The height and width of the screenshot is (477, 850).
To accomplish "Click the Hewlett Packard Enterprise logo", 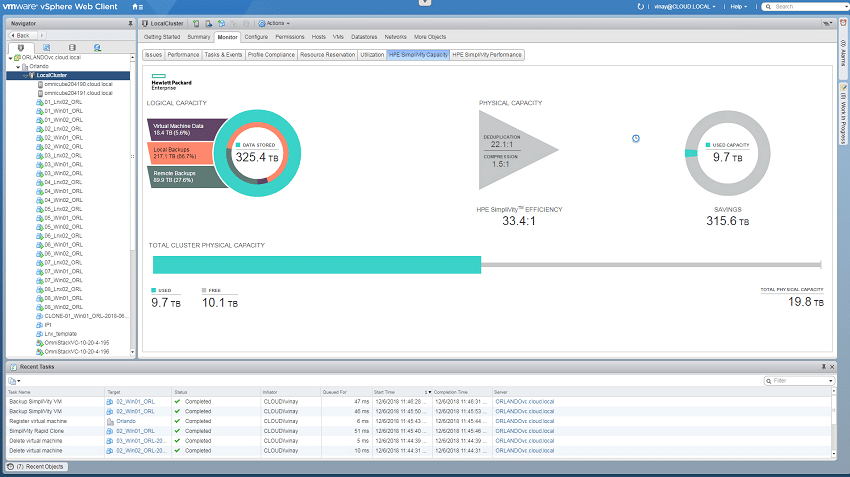I will (171, 82).
